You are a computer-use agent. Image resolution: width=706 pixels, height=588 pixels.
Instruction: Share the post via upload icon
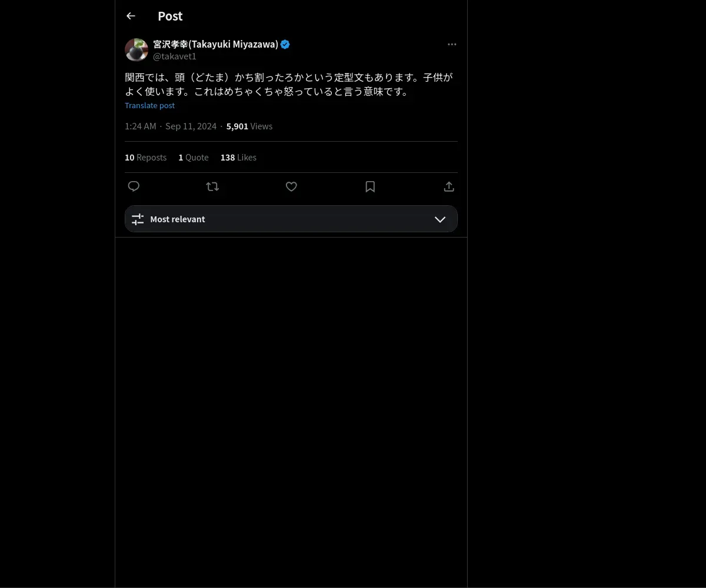449,186
